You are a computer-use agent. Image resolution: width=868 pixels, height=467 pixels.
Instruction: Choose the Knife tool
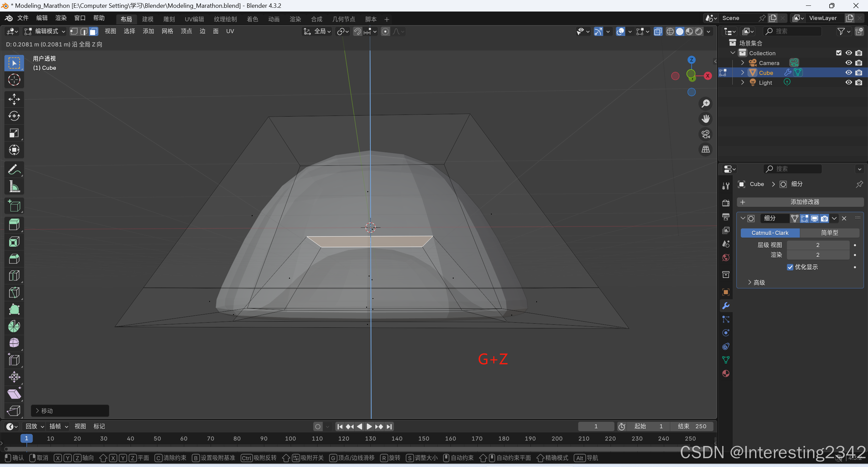[14, 292]
